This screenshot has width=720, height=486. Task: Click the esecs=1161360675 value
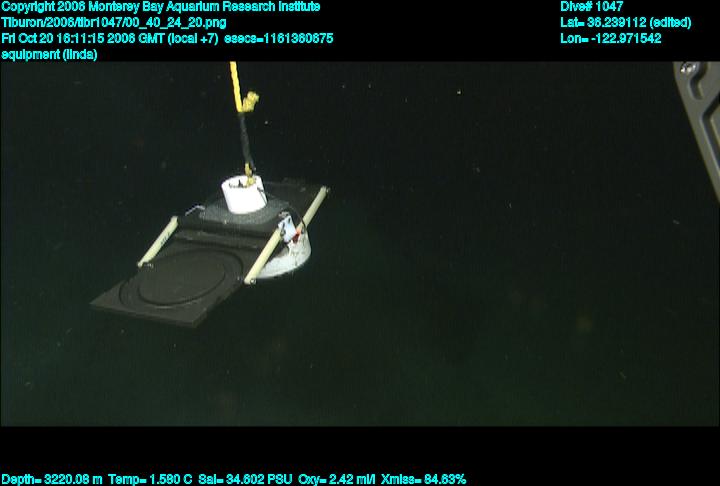pos(278,38)
